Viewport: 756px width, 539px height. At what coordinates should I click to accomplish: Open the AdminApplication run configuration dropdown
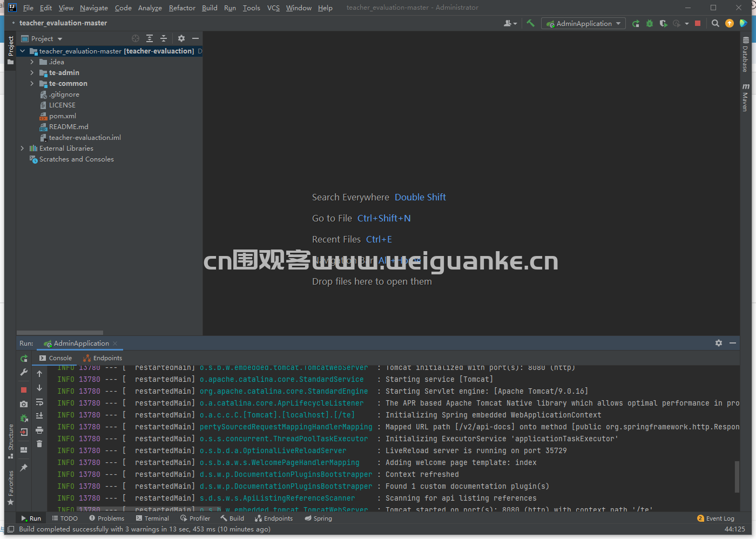pos(584,23)
